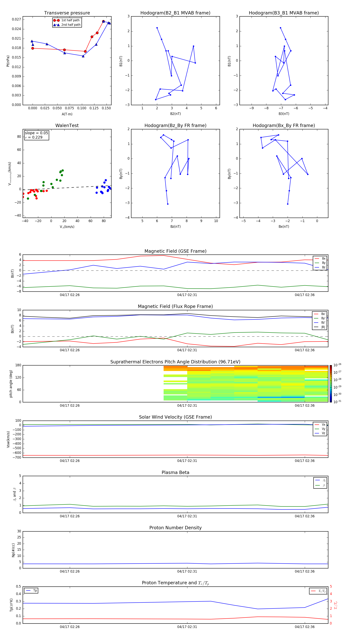The width and height of the screenshot is (351, 644).
Task: Click the "Pt(nPa)" y-axis label
Action: (x=8, y=61)
